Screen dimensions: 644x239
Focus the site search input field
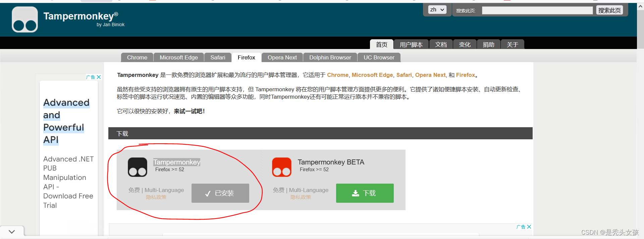coord(537,10)
